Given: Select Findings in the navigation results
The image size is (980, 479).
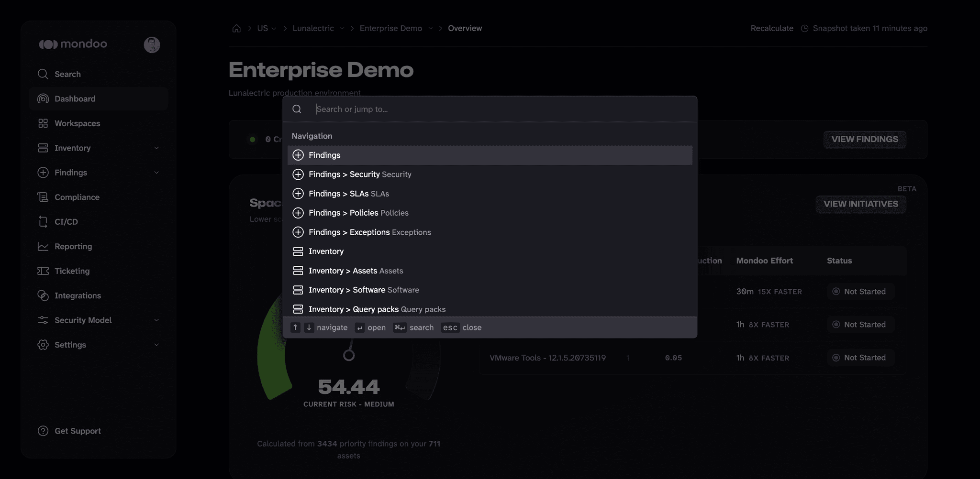Looking at the screenshot, I should pos(490,155).
